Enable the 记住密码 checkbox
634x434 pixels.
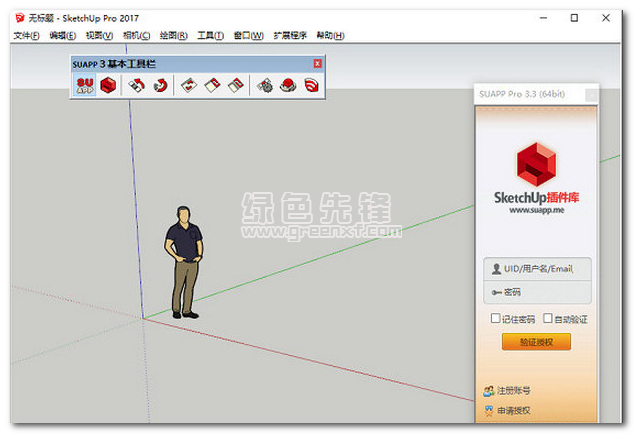pyautogui.click(x=495, y=318)
